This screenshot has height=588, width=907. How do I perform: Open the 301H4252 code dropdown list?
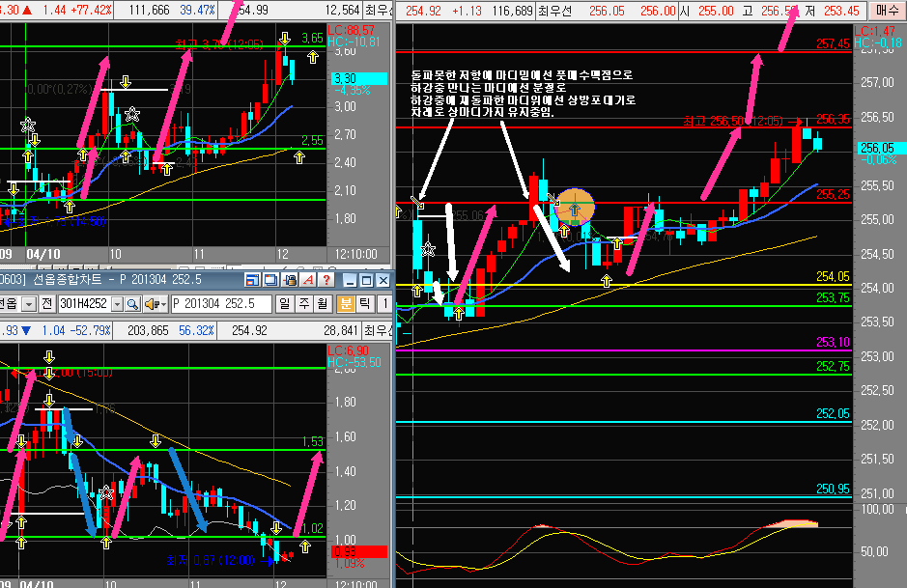[118, 303]
